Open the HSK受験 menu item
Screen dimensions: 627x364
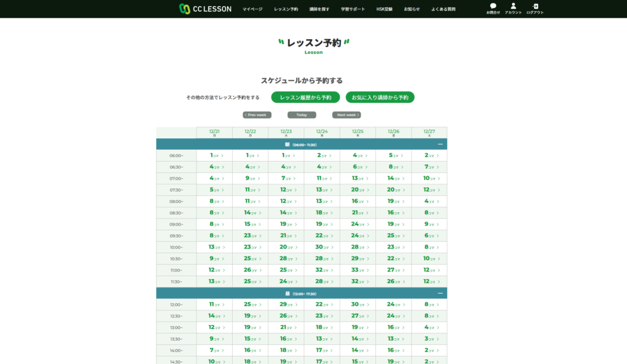385,9
